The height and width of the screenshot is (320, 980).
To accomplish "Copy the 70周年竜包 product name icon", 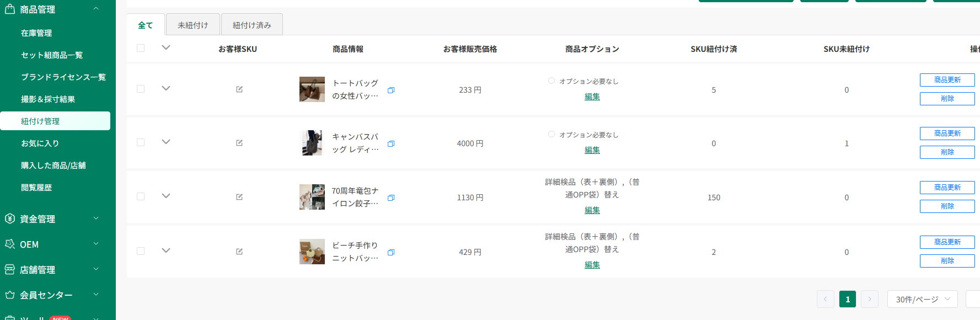I will pyautogui.click(x=391, y=198).
